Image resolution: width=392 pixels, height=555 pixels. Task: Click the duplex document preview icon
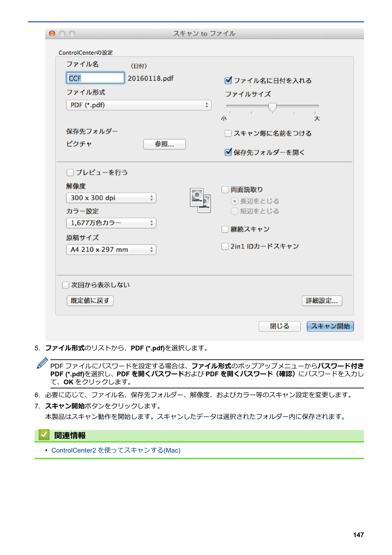coord(200,201)
